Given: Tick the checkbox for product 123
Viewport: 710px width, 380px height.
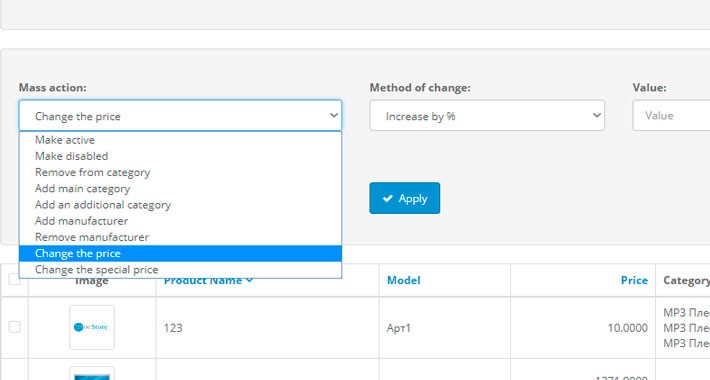Looking at the screenshot, I should point(14,327).
